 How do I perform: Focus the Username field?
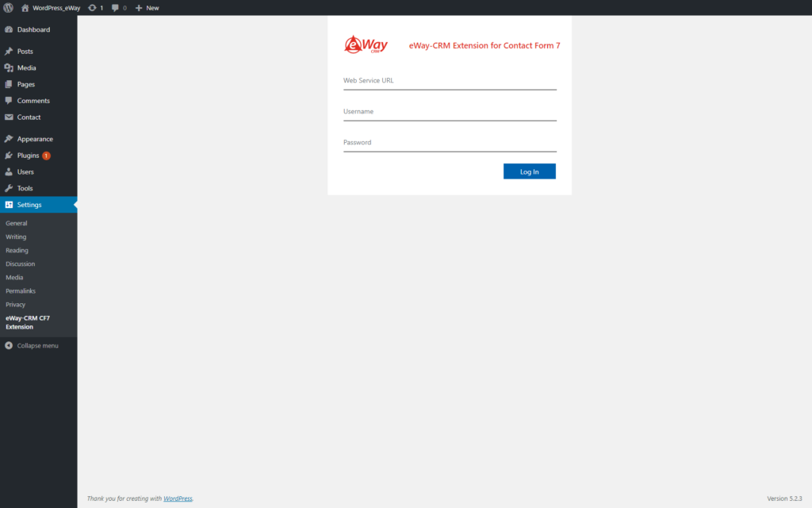tap(450, 112)
